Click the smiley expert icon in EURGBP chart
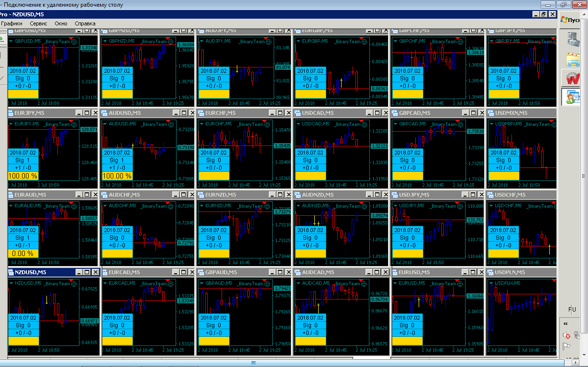Image resolution: width=588 pixels, height=367 pixels. (x=365, y=42)
